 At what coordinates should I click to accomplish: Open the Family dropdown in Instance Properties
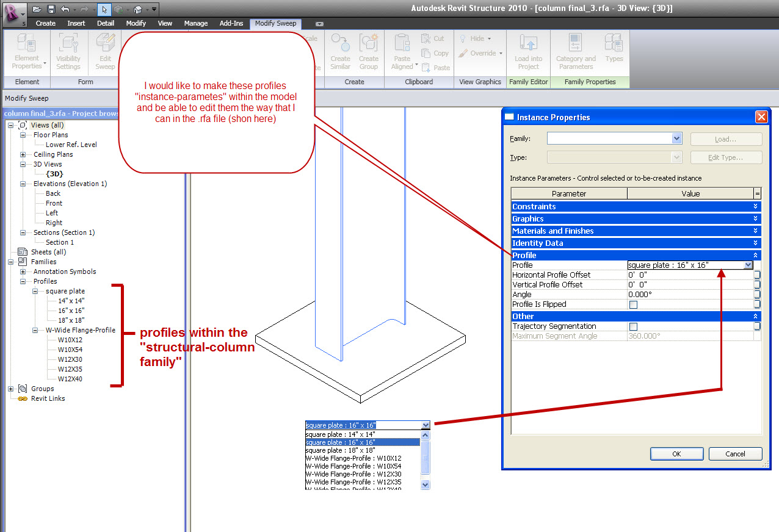[676, 139]
